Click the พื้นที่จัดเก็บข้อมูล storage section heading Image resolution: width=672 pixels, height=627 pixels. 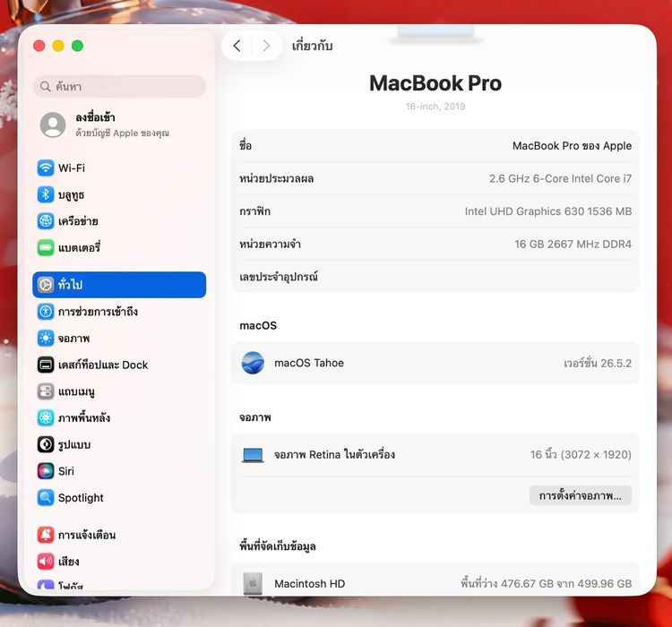(x=278, y=546)
